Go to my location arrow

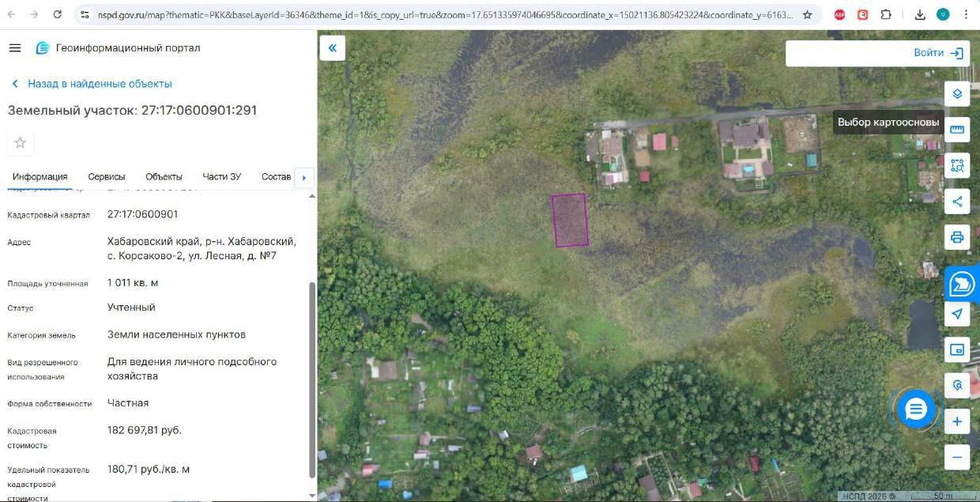957,314
